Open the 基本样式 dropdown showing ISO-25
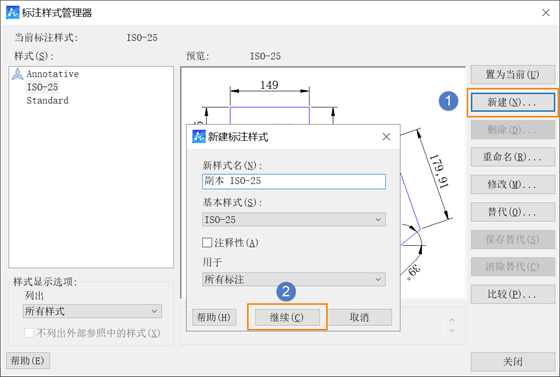This screenshot has width=560, height=377. click(x=294, y=220)
